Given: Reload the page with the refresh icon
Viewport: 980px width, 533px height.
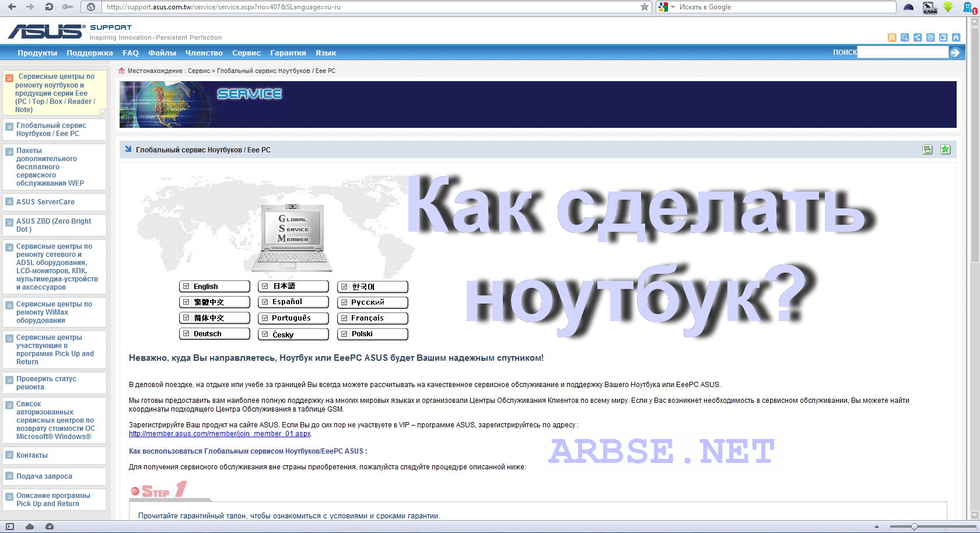Looking at the screenshot, I should click(x=49, y=7).
